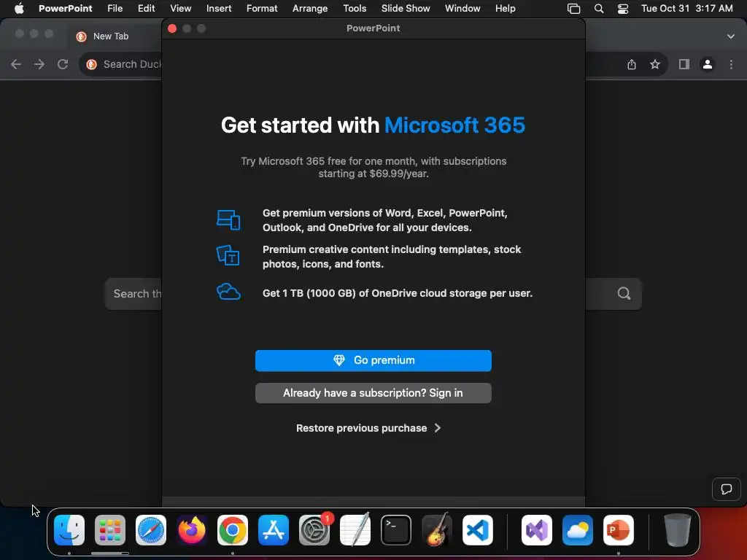747x560 pixels.
Task: Open the Arrange menu
Action: 310,9
